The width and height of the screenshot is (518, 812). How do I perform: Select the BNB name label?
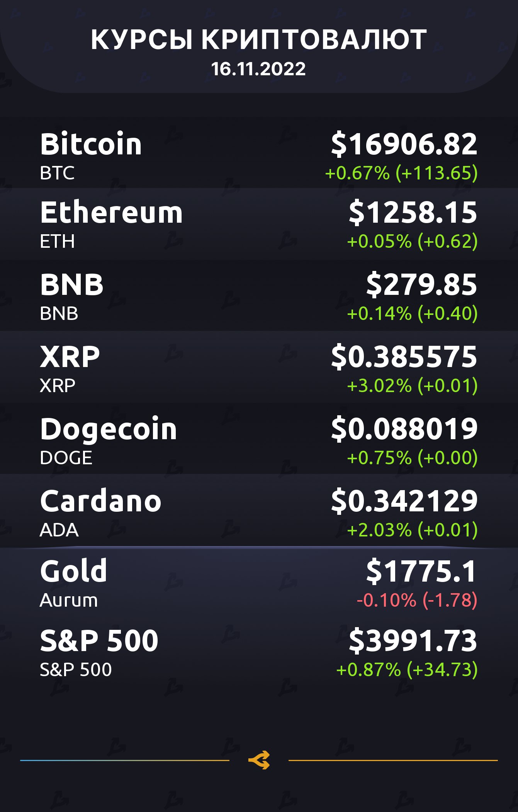coord(72,285)
